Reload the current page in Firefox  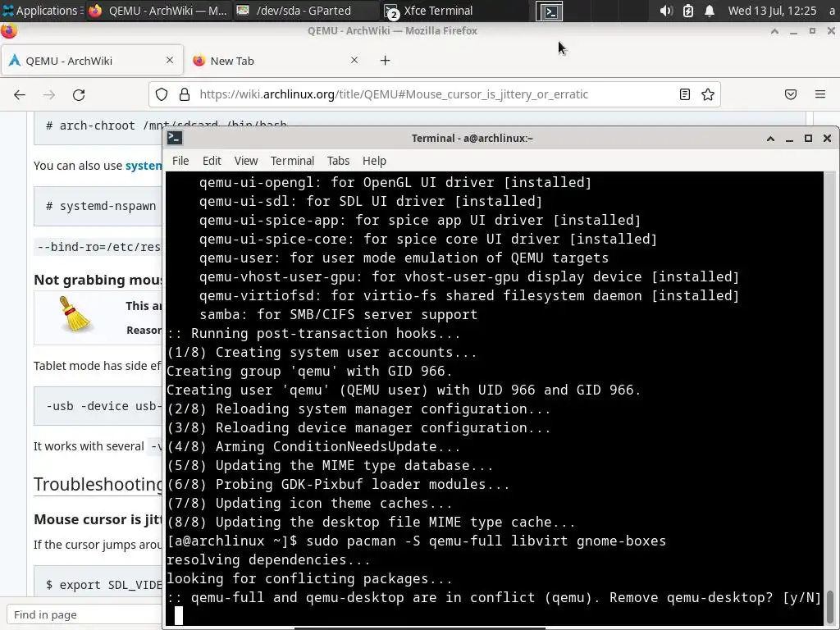pyautogui.click(x=79, y=95)
